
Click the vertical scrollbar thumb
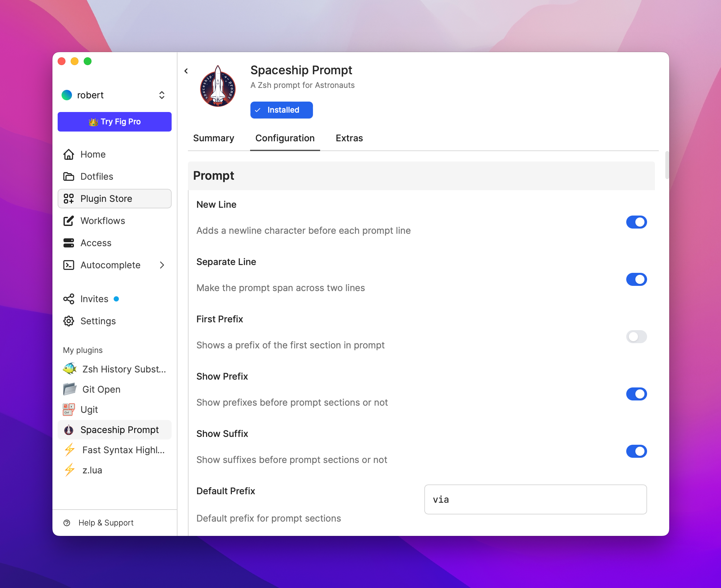point(667,165)
